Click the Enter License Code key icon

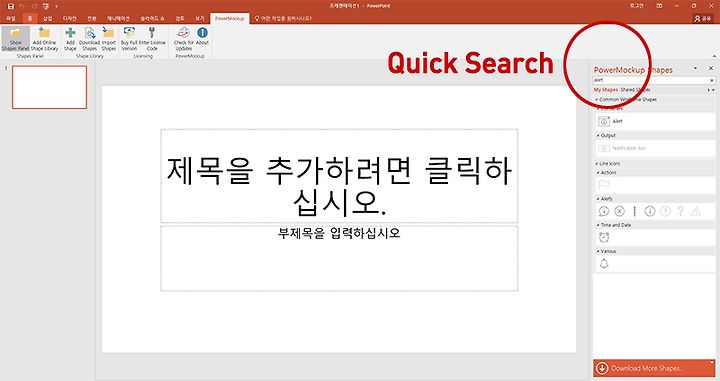[152, 33]
